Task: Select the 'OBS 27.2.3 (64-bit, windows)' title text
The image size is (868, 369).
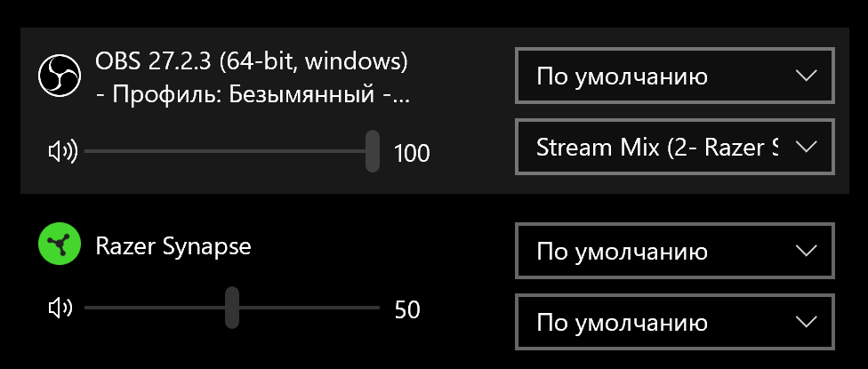Action: [x=251, y=62]
